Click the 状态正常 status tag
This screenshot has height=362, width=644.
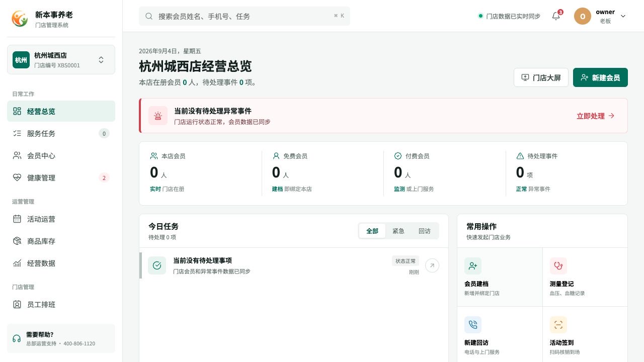(x=406, y=261)
